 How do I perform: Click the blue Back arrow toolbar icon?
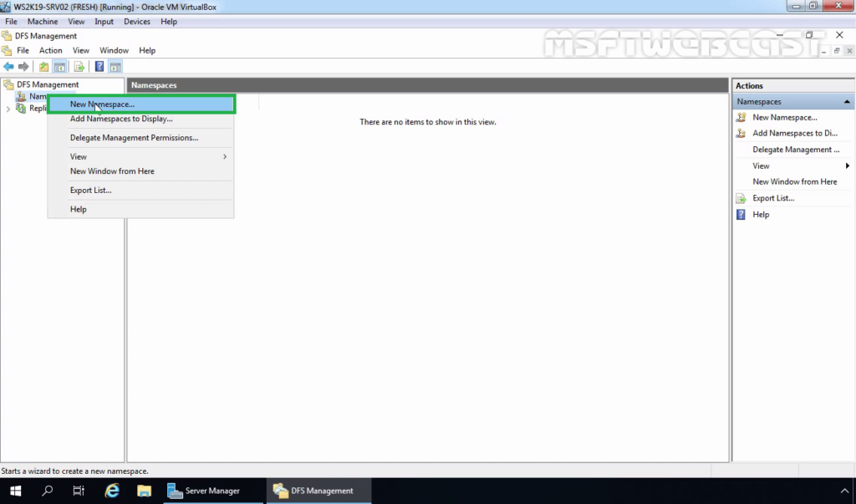tap(8, 67)
